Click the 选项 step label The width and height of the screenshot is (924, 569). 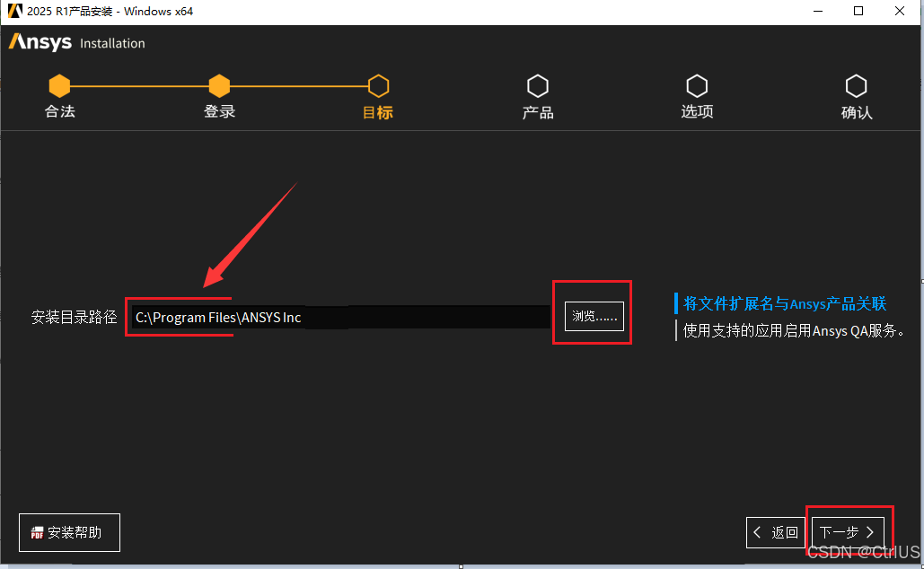pyautogui.click(x=697, y=111)
